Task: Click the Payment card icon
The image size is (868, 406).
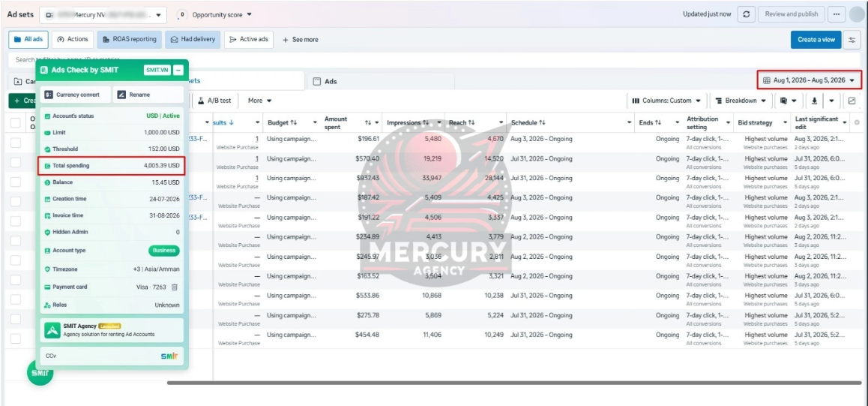Action: click(x=48, y=287)
